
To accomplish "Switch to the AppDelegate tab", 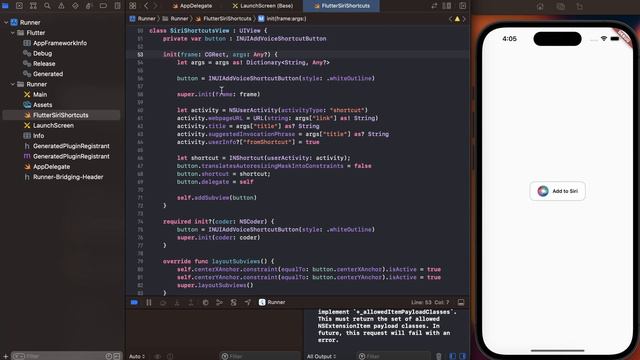I will 192,6.
